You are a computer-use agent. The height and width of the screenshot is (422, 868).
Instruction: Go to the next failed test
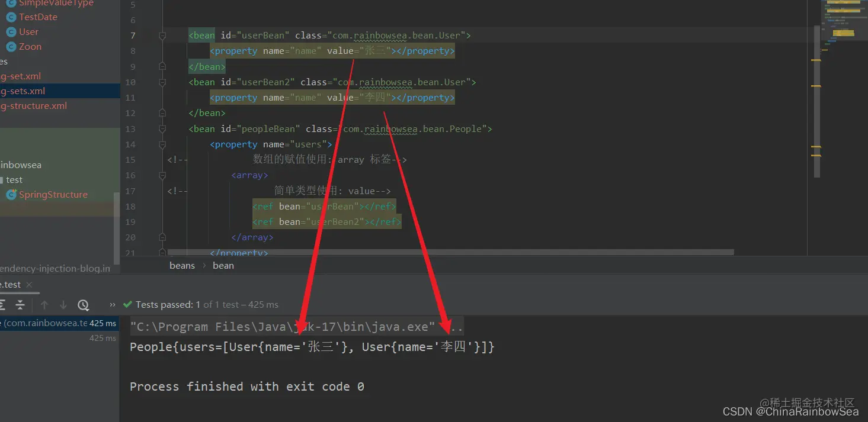(x=63, y=305)
